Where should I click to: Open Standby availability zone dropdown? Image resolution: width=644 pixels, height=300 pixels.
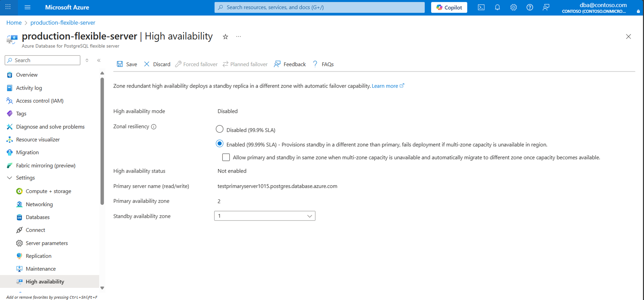(264, 216)
